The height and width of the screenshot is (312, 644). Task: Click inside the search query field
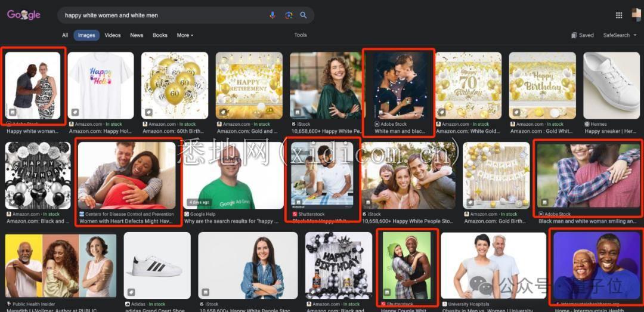[161, 15]
